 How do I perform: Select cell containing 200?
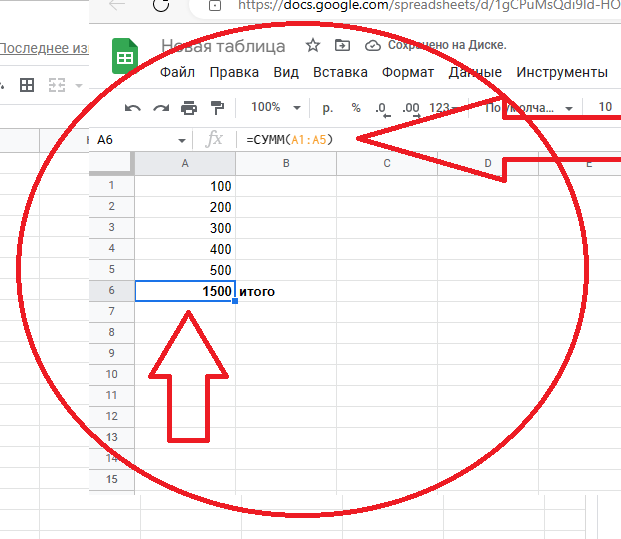click(185, 207)
